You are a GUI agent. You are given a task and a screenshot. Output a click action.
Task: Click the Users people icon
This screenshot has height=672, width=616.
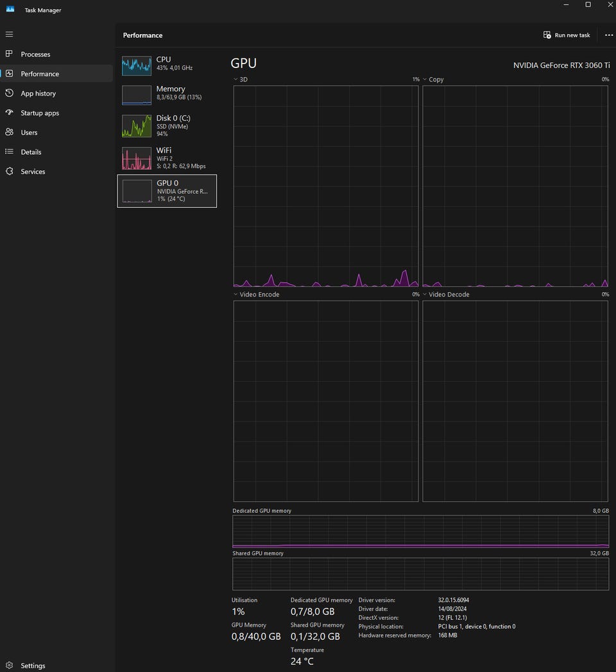coord(9,132)
